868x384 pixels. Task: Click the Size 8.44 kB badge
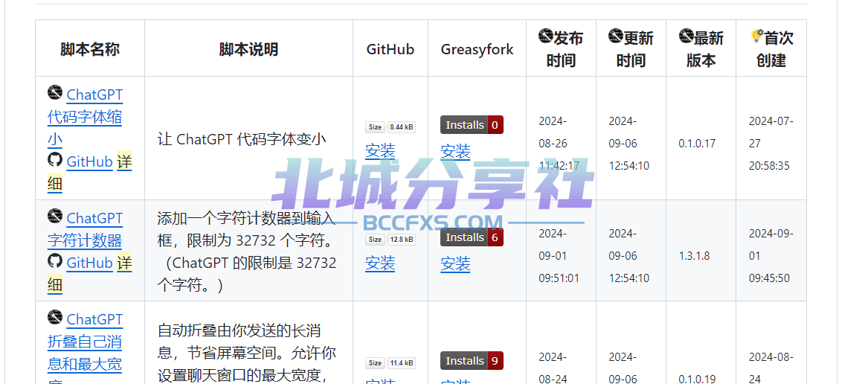390,127
